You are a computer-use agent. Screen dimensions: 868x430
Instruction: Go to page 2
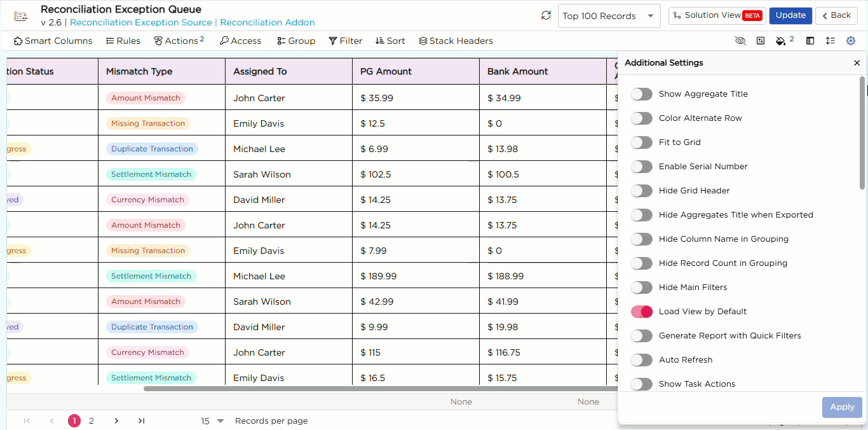[92, 420]
